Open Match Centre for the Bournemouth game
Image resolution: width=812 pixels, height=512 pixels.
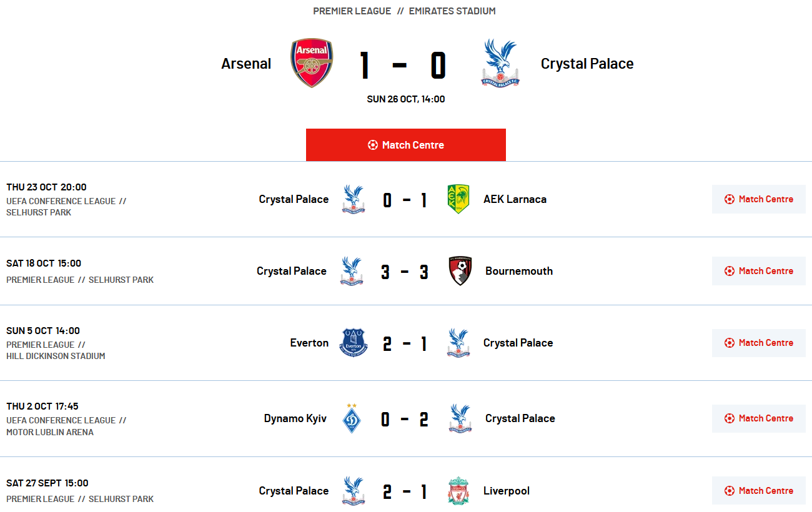pyautogui.click(x=758, y=271)
